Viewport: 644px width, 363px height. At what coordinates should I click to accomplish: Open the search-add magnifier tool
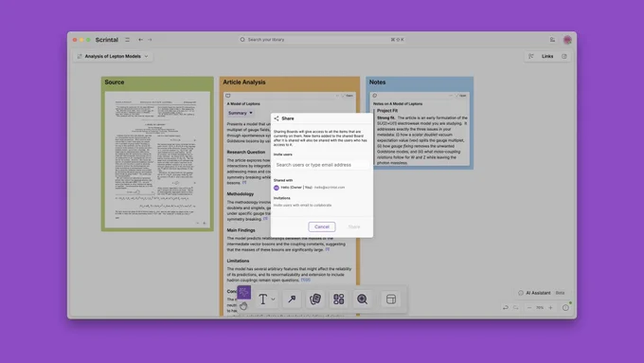click(x=362, y=299)
